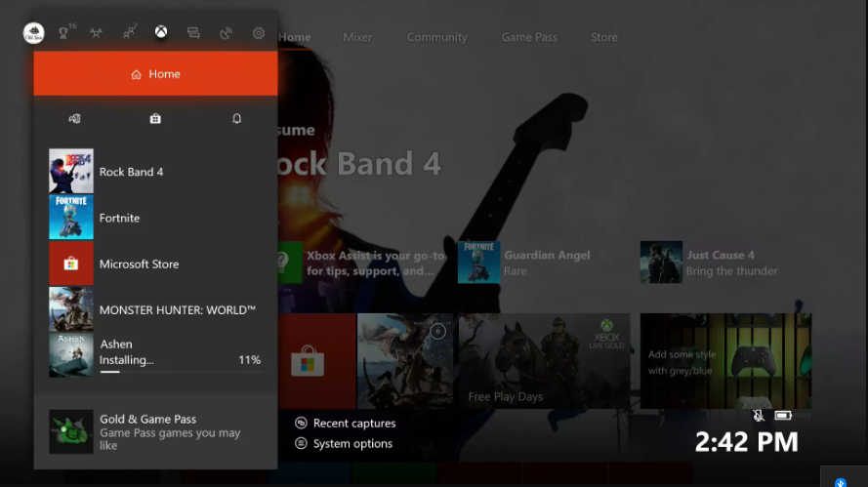Switch to the Mixer tab

(357, 37)
